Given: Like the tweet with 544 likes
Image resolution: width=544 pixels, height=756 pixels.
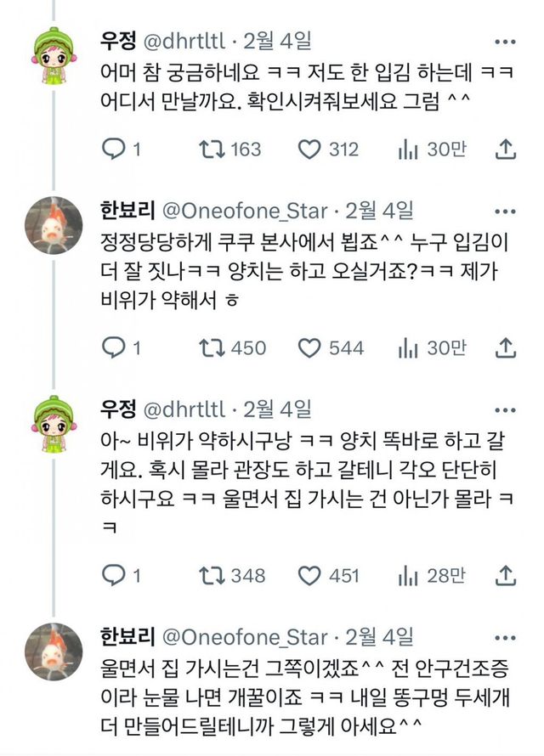Looking at the screenshot, I should pyautogui.click(x=310, y=347).
